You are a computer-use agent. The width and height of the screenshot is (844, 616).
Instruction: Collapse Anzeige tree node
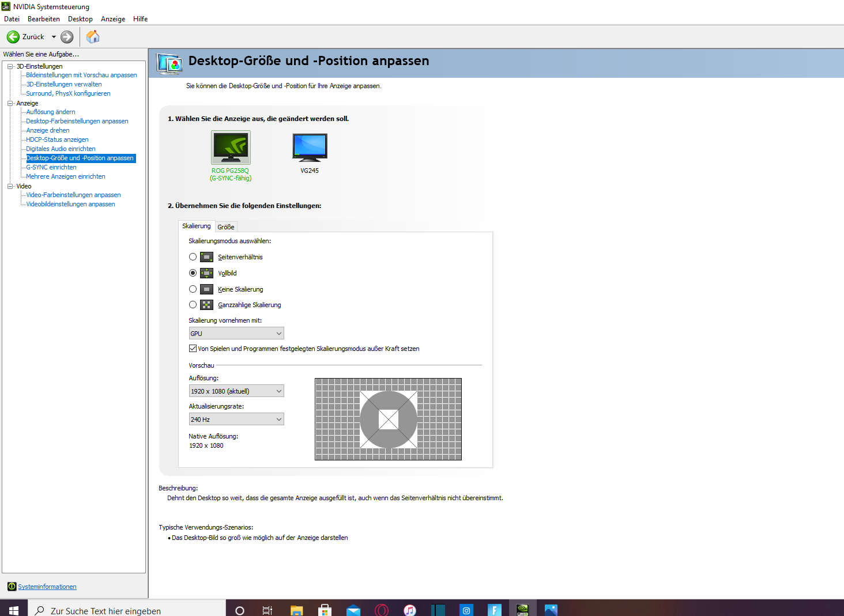pos(10,103)
